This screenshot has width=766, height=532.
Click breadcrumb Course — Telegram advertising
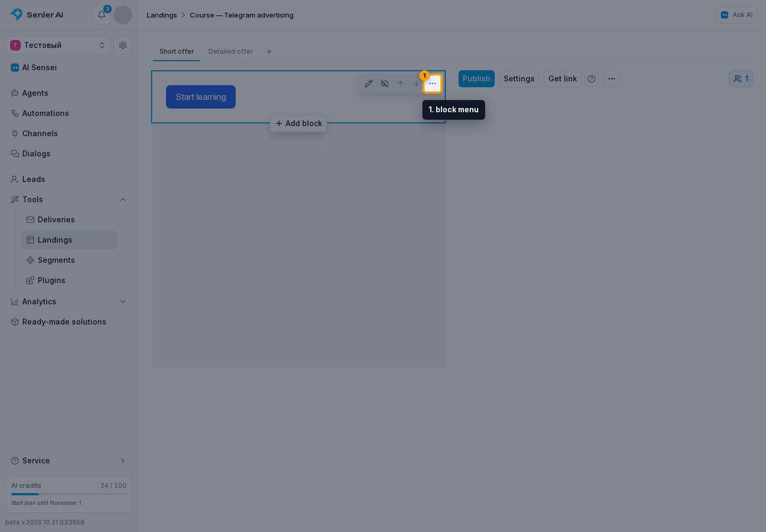point(242,15)
